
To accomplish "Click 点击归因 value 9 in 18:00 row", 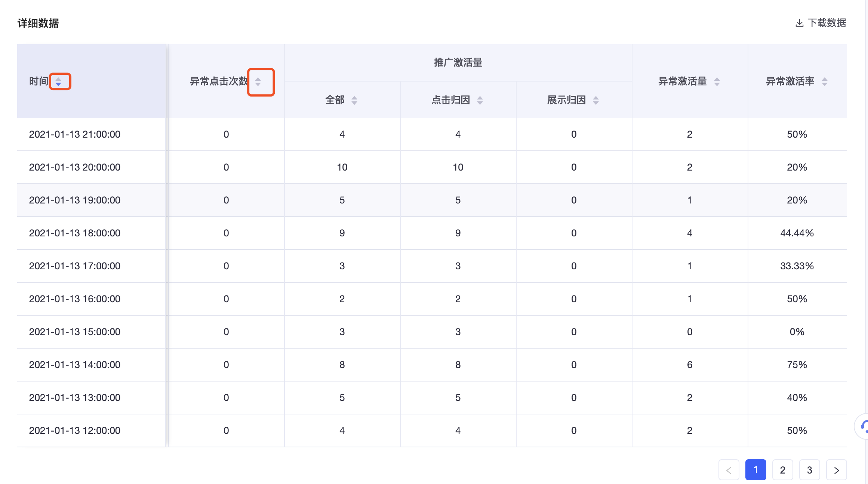I will pyautogui.click(x=458, y=233).
